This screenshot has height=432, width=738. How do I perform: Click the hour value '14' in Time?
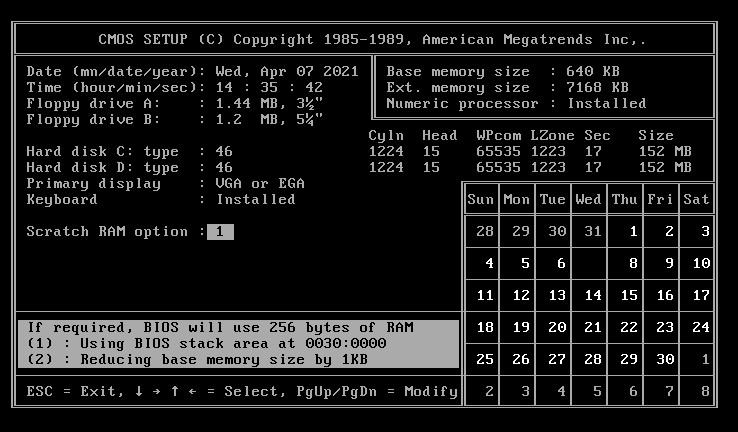pyautogui.click(x=225, y=88)
